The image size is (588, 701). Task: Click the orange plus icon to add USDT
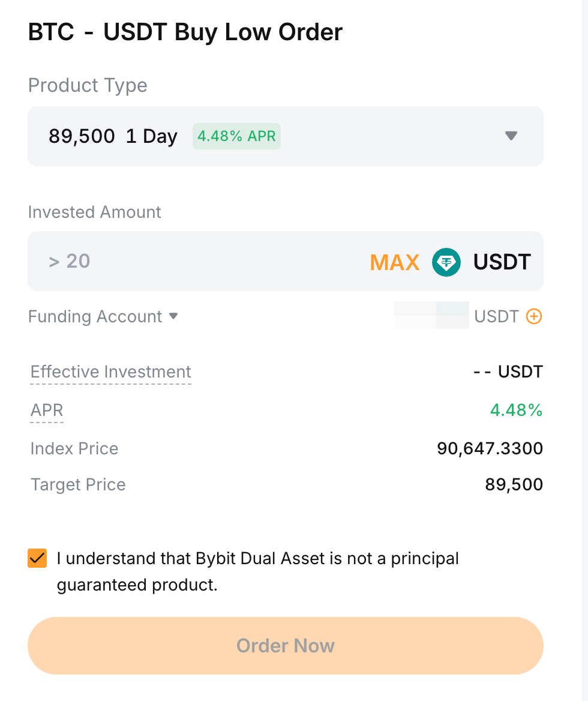pyautogui.click(x=533, y=316)
